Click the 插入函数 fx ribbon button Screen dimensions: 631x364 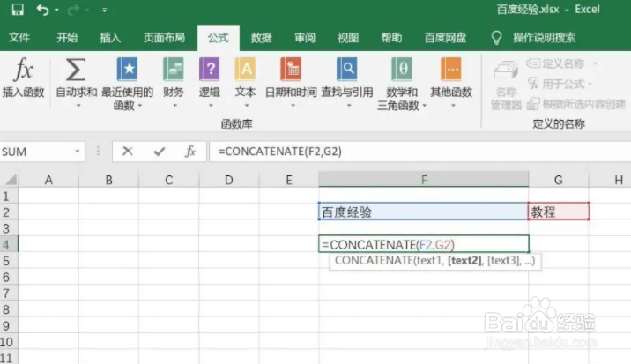23,78
